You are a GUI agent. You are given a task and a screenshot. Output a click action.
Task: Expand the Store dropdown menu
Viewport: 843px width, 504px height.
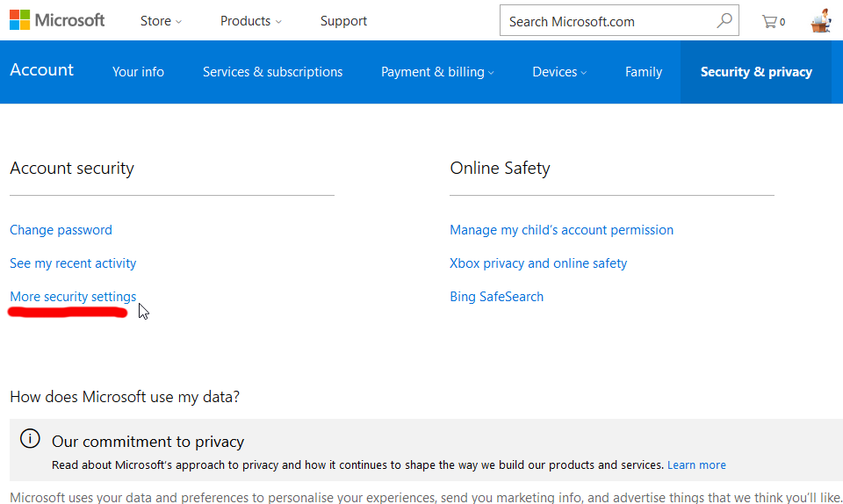pyautogui.click(x=161, y=21)
